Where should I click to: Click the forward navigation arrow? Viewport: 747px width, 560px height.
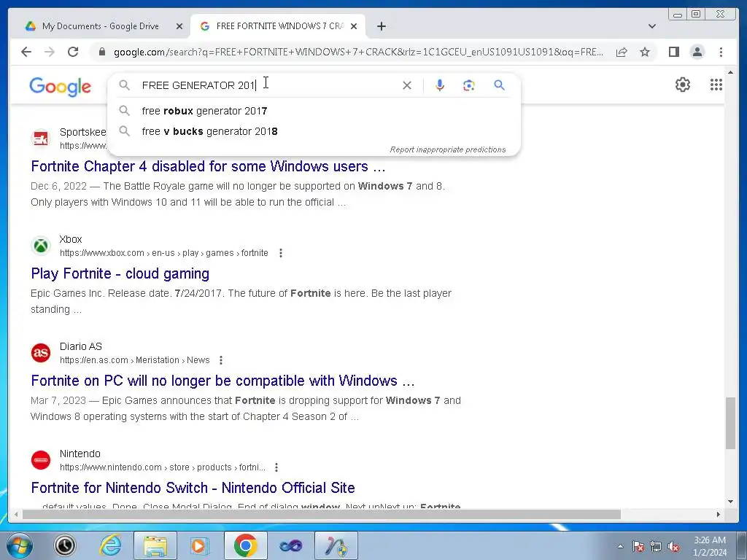coord(50,52)
